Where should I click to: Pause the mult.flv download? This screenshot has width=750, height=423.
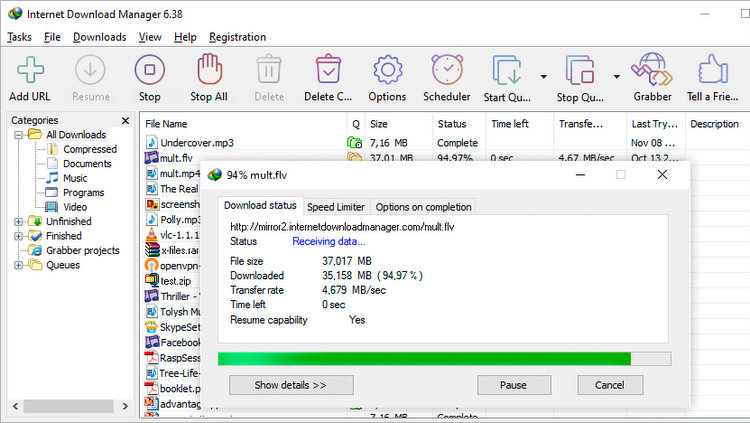(514, 385)
